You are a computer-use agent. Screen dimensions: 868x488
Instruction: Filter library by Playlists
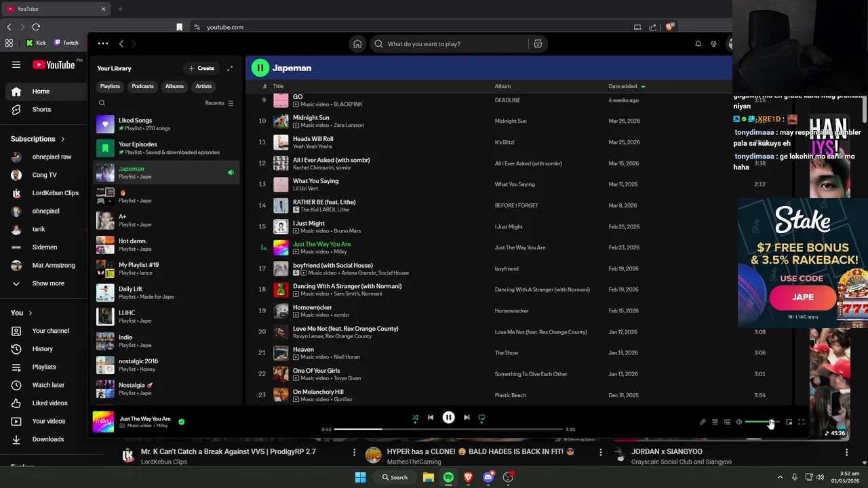(x=110, y=86)
